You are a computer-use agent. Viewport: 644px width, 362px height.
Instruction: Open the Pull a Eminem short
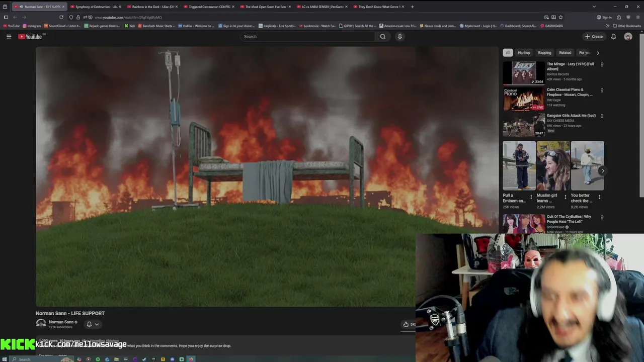pyautogui.click(x=519, y=166)
